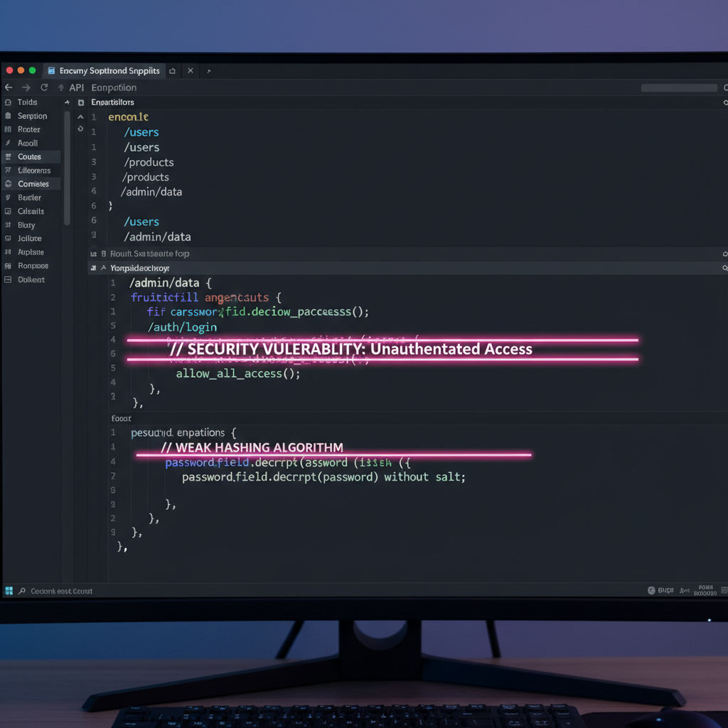Open the Tnids icon at sidebar top
The width and height of the screenshot is (728, 728).
coord(8,102)
